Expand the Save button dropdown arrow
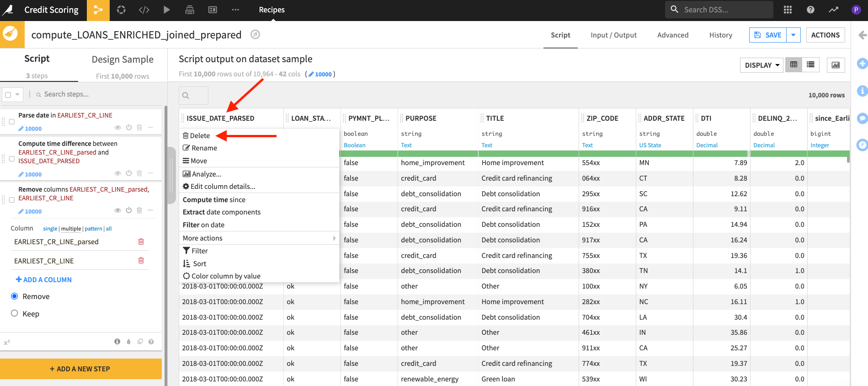This screenshot has width=868, height=386. coord(793,35)
